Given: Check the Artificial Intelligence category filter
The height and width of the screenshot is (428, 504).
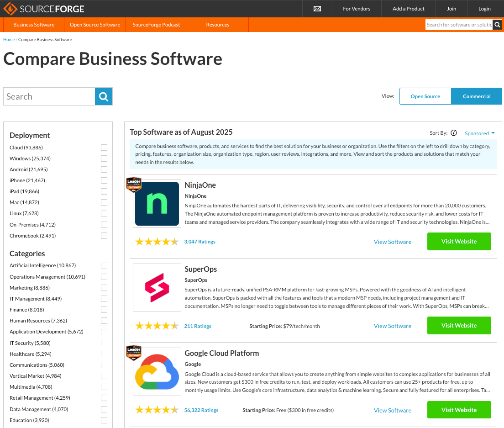Looking at the screenshot, I should pos(104,265).
